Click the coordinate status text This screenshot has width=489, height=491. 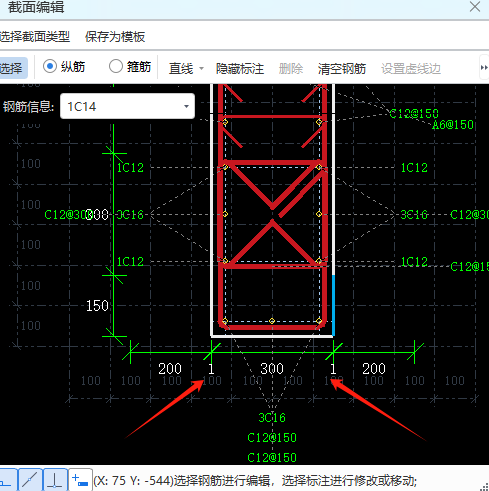pyautogui.click(x=255, y=481)
